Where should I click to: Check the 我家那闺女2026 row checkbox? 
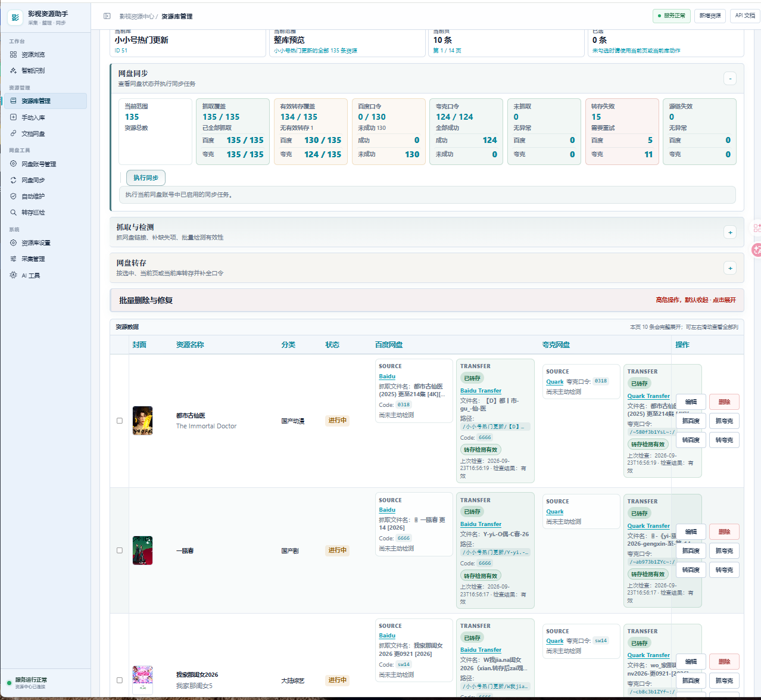[x=120, y=680]
